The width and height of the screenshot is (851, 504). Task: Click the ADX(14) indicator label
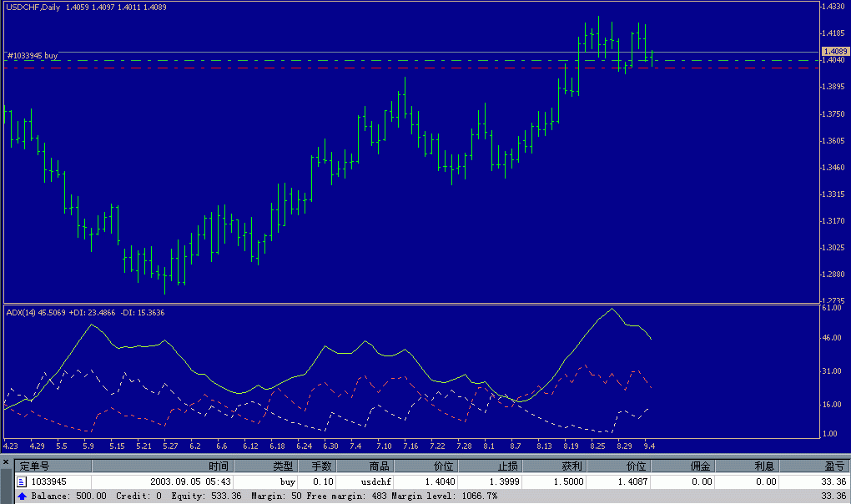coord(20,312)
